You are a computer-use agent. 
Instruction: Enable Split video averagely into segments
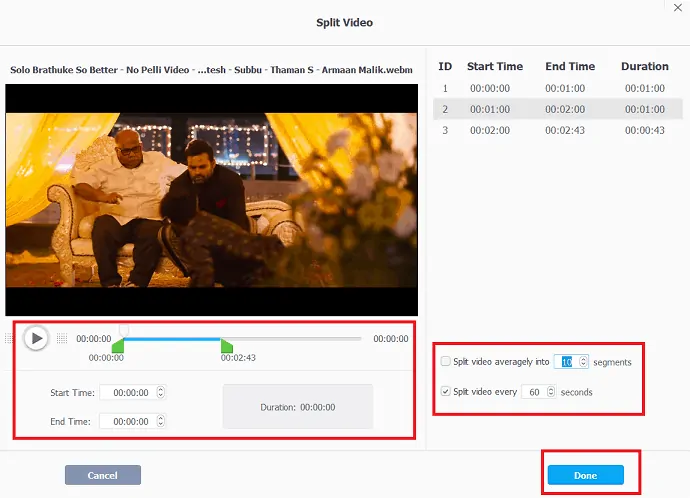tap(445, 361)
